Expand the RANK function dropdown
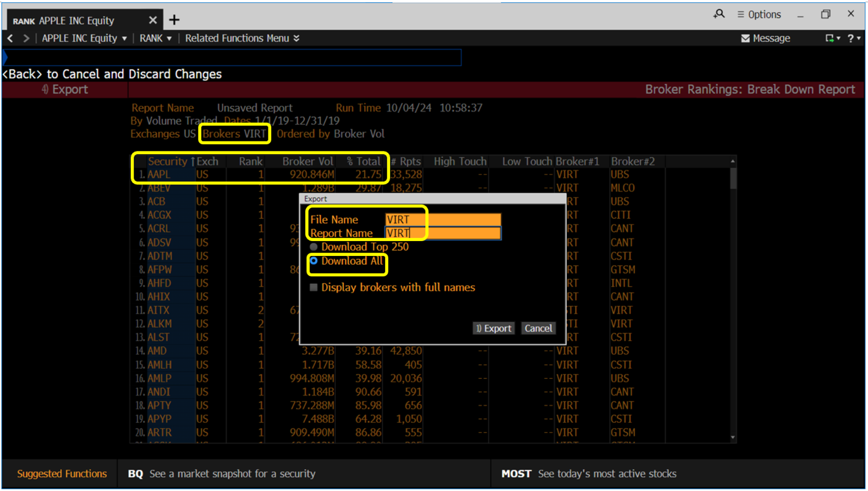868x491 pixels. point(155,39)
